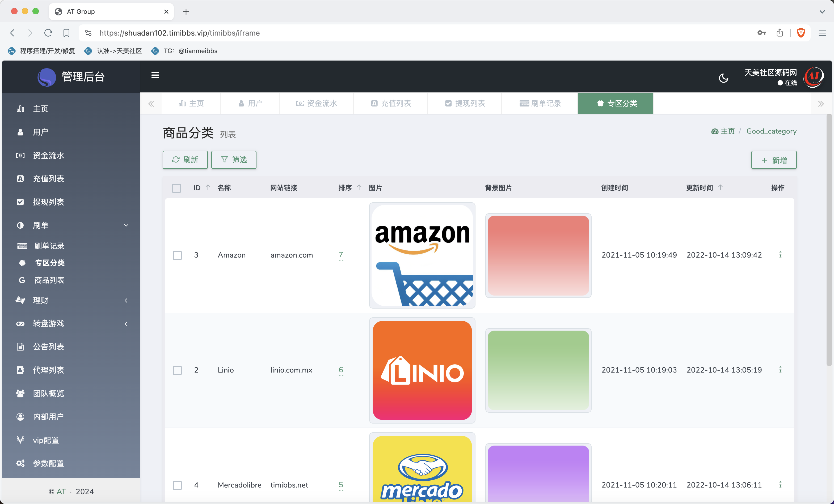Open 参数配置 in the sidebar
834x504 pixels.
(71, 463)
